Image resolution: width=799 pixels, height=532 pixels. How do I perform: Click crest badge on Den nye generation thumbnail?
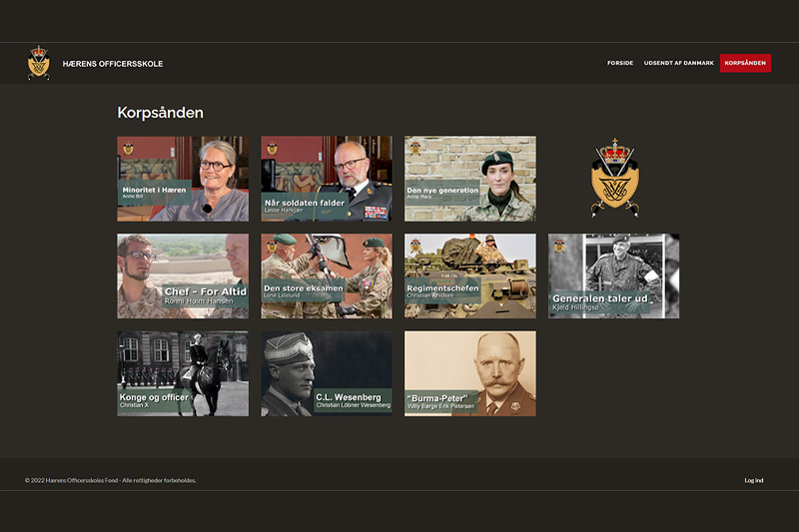[x=415, y=149]
